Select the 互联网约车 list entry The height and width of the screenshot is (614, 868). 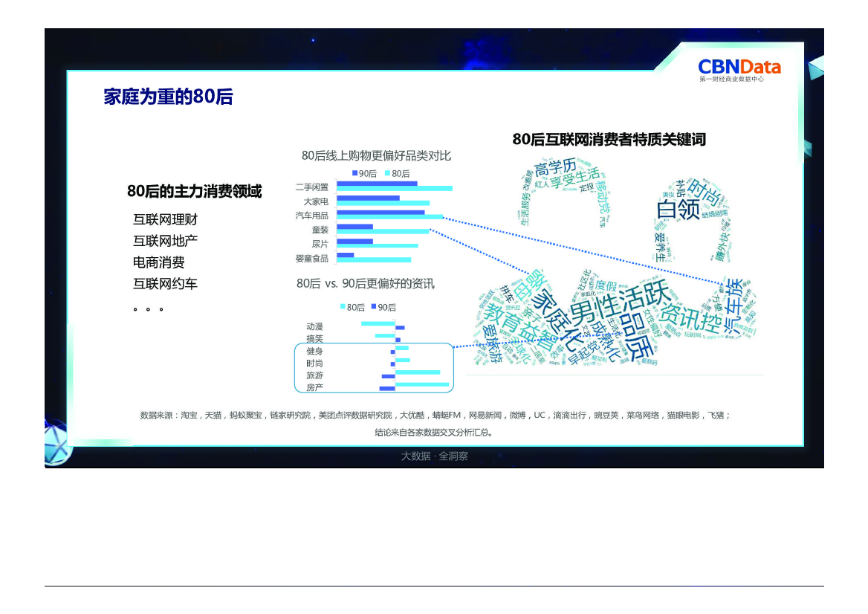point(165,284)
